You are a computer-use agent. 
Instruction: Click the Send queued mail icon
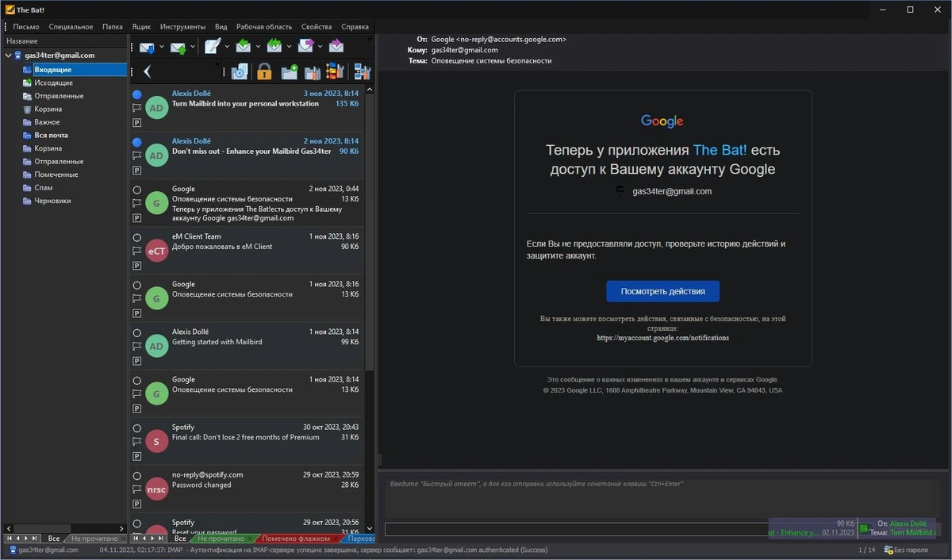coord(178,47)
